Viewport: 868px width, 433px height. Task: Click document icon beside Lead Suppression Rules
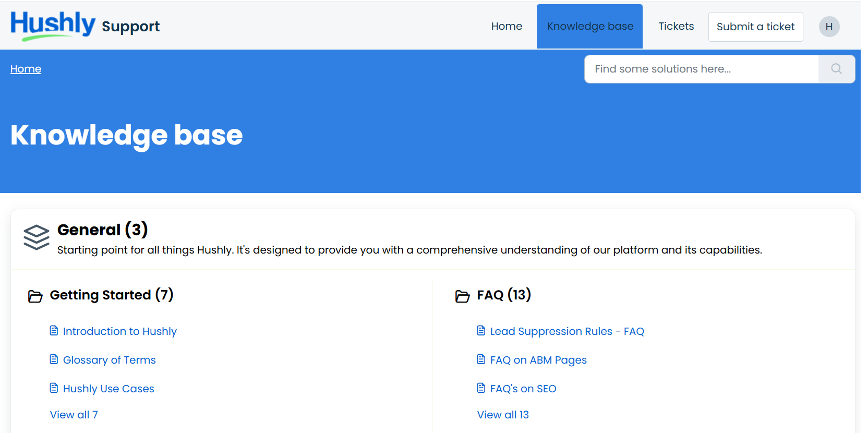coord(481,330)
